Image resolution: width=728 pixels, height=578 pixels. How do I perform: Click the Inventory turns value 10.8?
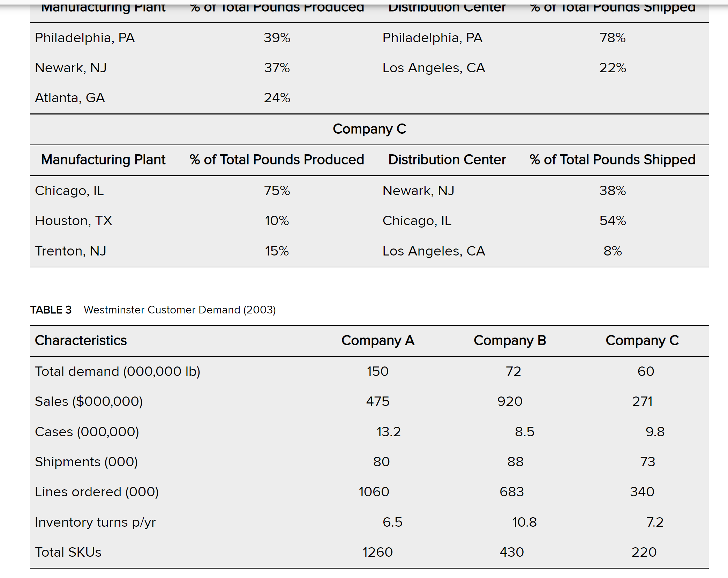tap(524, 522)
